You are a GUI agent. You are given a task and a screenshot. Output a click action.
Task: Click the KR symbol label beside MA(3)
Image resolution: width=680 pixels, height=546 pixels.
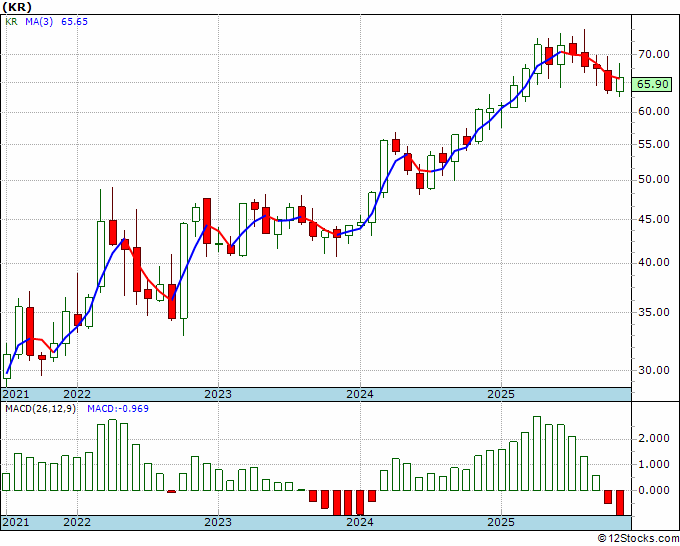coord(11,22)
